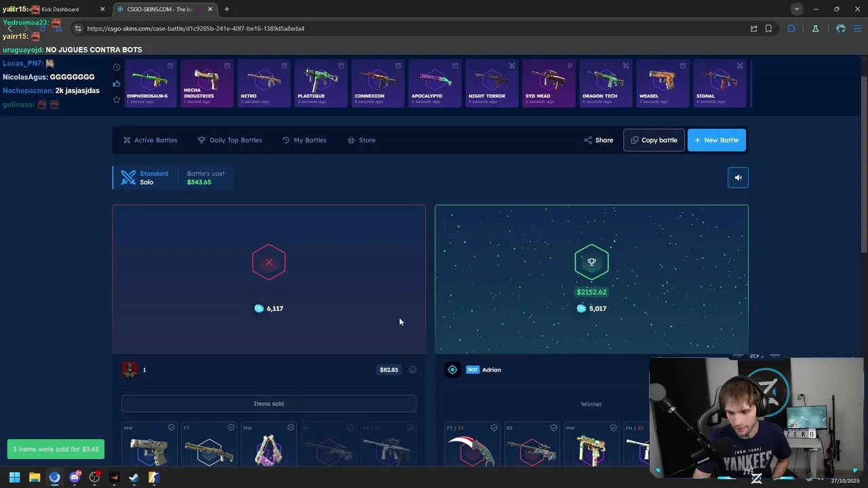Click the browser address bar URL
Screen dimensions: 868x488
(x=196, y=28)
